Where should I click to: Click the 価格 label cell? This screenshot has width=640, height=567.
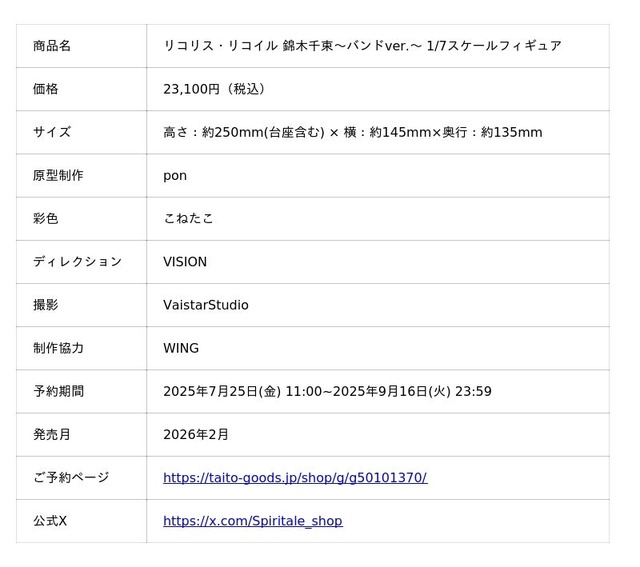[x=81, y=89]
